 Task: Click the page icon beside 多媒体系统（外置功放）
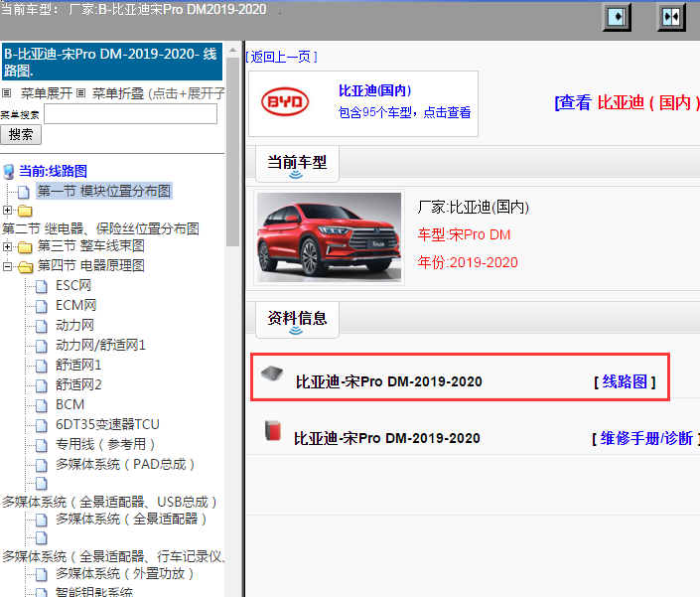click(x=42, y=574)
